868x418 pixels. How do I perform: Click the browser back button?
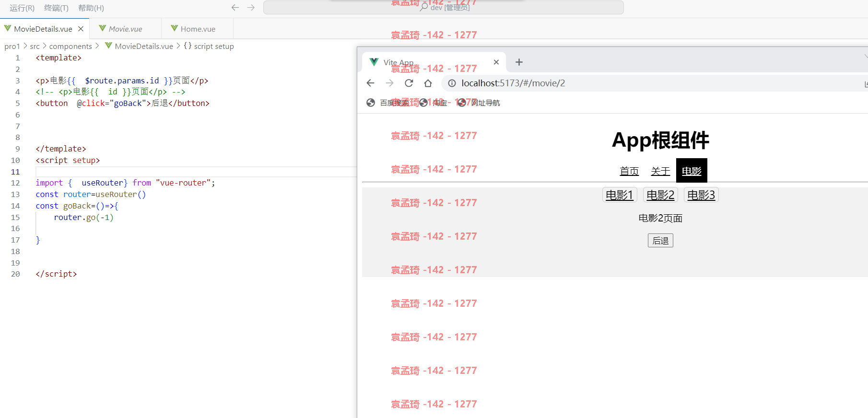click(370, 83)
